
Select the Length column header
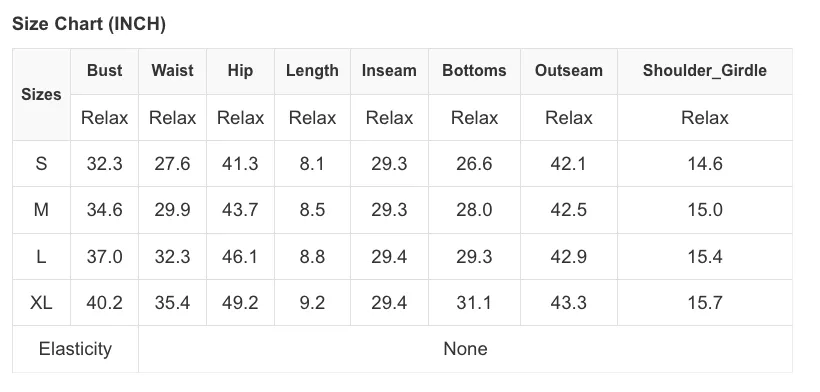[x=312, y=71]
